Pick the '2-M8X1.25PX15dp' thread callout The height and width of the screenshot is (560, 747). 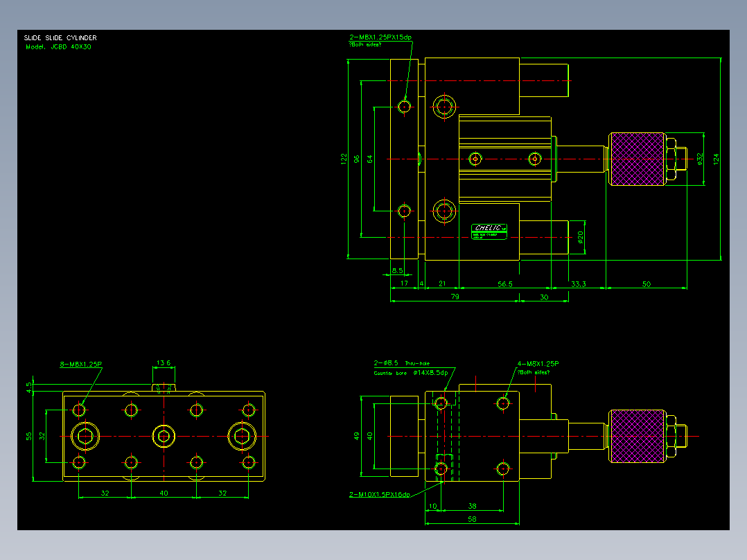click(x=380, y=37)
